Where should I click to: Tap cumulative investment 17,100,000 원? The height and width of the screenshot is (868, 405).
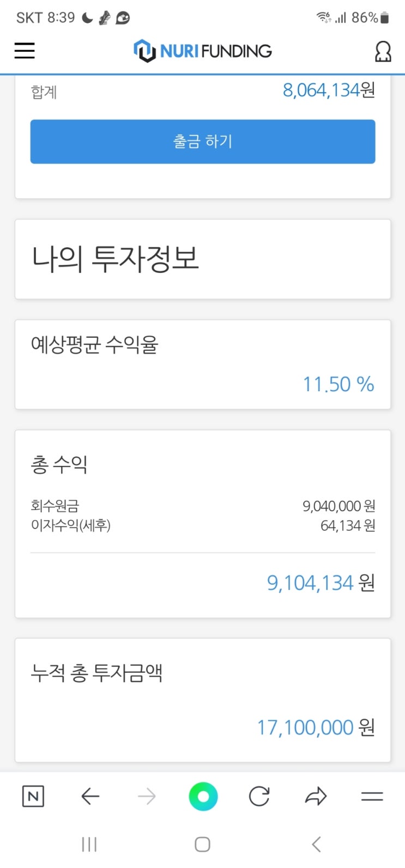[x=316, y=727]
